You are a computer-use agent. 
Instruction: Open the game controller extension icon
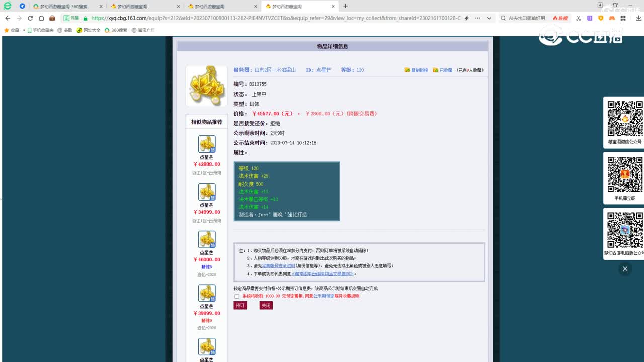tap(612, 18)
